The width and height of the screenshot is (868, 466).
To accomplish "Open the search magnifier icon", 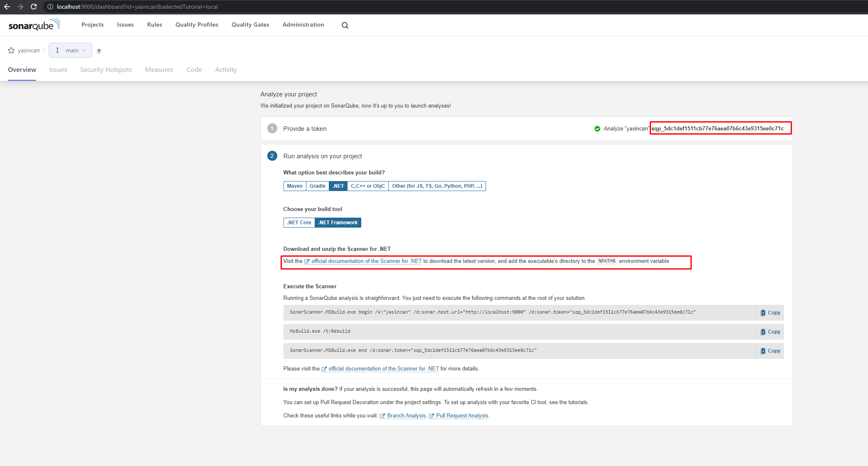I will click(345, 25).
